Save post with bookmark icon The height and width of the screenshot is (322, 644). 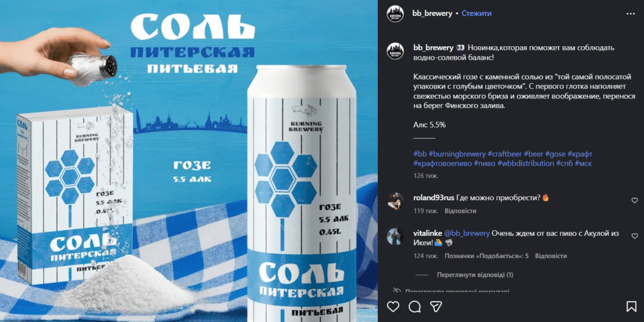631,307
